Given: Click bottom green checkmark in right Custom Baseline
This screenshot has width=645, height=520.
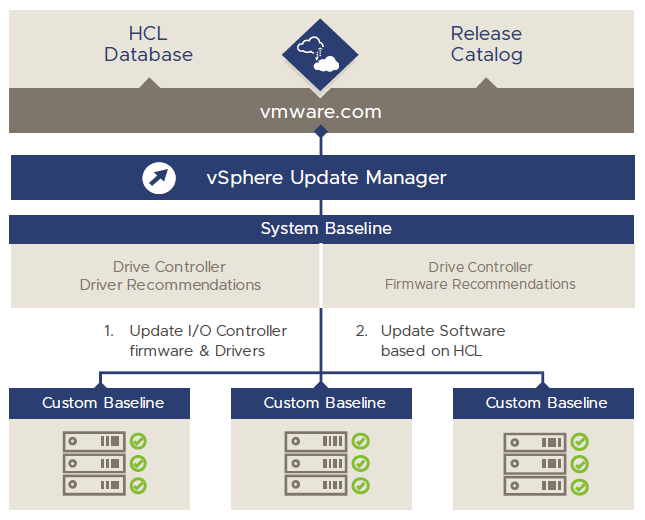Looking at the screenshot, I should (x=580, y=487).
